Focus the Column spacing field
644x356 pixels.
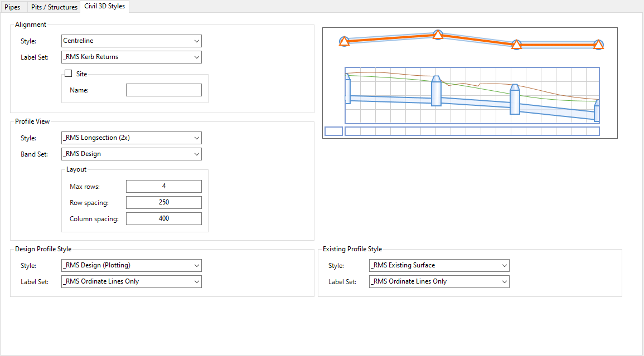163,218
